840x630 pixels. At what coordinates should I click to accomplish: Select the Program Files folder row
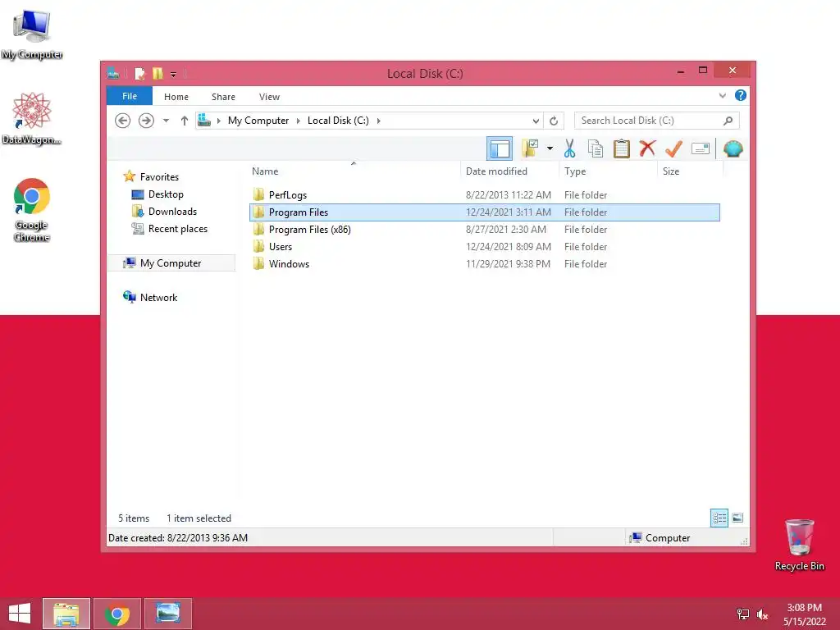pos(484,212)
